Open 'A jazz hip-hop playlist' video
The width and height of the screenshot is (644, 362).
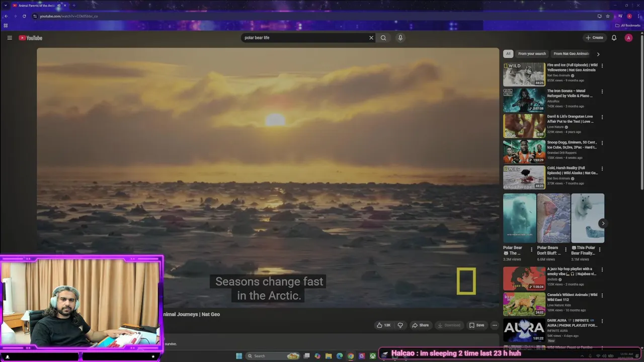pyautogui.click(x=524, y=279)
